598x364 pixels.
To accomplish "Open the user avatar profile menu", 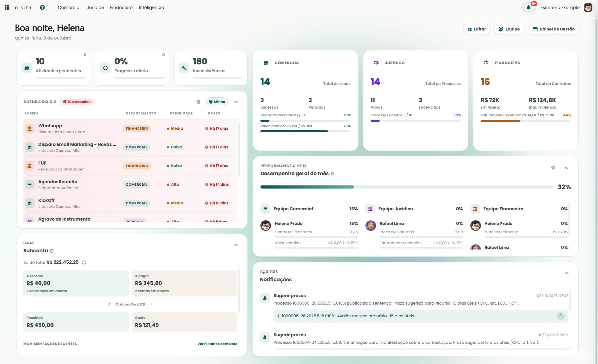I will 588,7.
